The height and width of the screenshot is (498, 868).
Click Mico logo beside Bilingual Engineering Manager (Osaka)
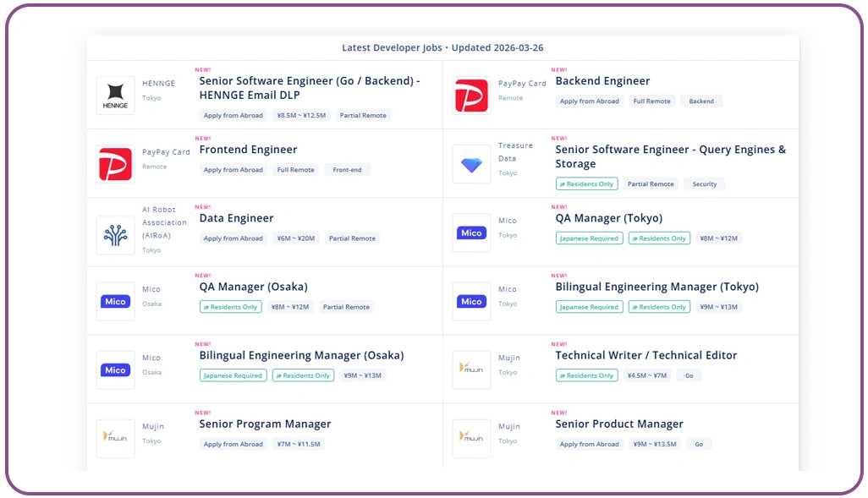[115, 370]
